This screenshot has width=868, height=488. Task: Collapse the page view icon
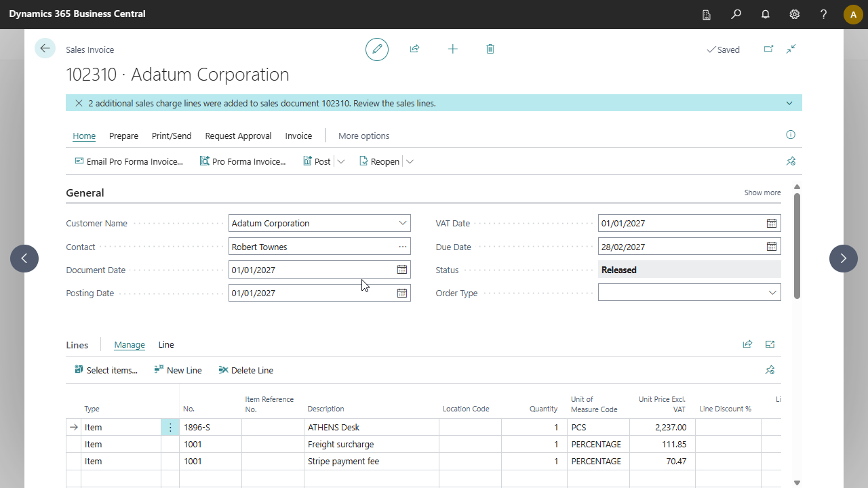(x=791, y=49)
